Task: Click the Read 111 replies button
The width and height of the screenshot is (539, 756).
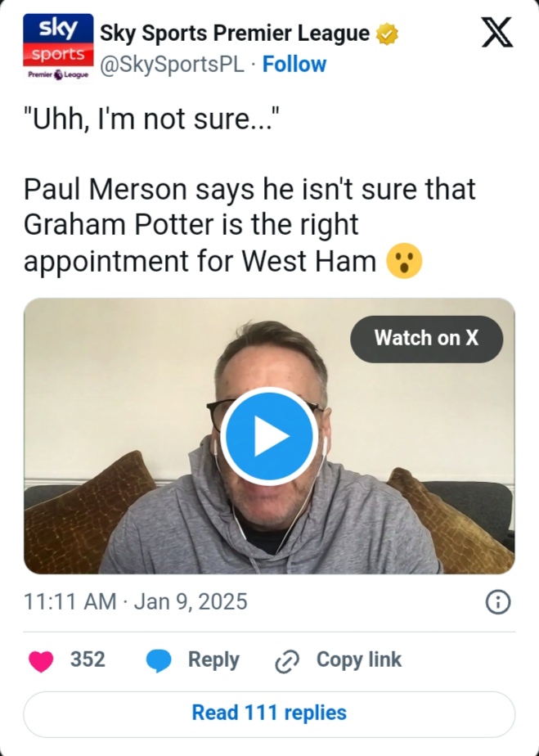Action: tap(269, 713)
